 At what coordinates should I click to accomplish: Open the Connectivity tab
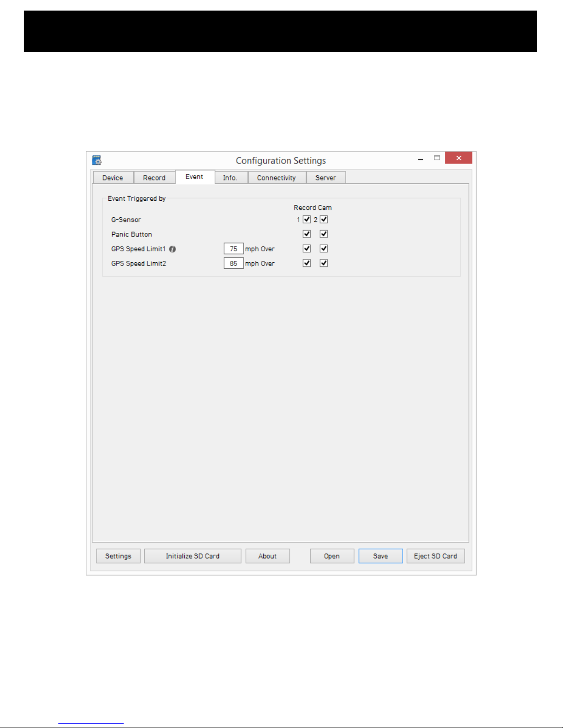pyautogui.click(x=277, y=178)
